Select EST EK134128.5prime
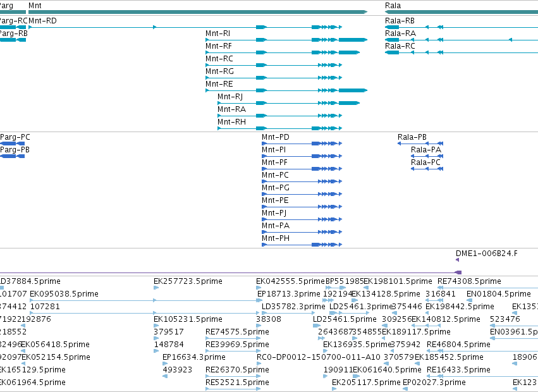The image size is (538, 392). click(386, 294)
